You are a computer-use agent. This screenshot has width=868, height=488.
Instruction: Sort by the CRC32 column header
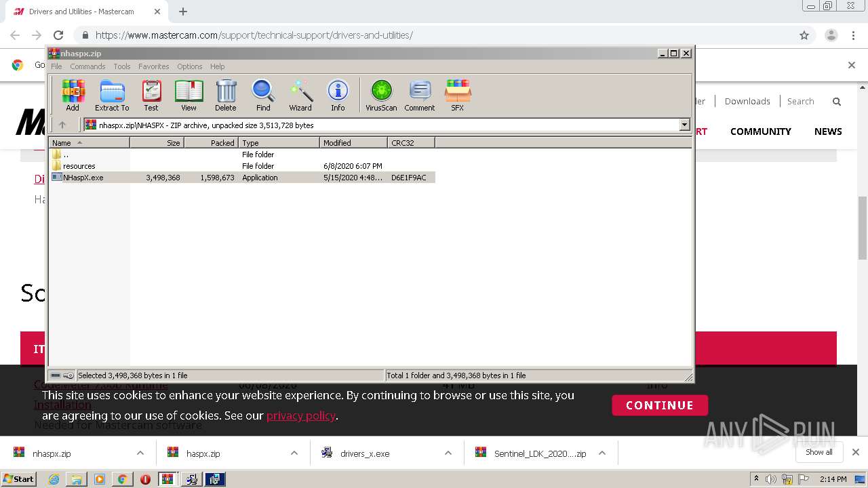(412, 143)
